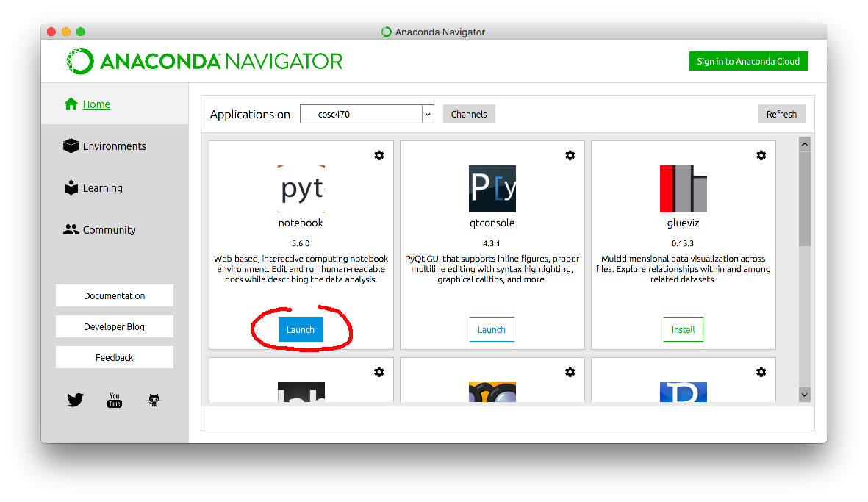Click the 'notebook' application name

[x=301, y=223]
